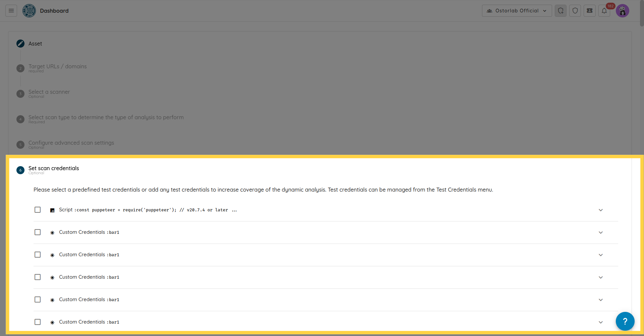
Task: Select the scan type step heading
Action: point(106,118)
